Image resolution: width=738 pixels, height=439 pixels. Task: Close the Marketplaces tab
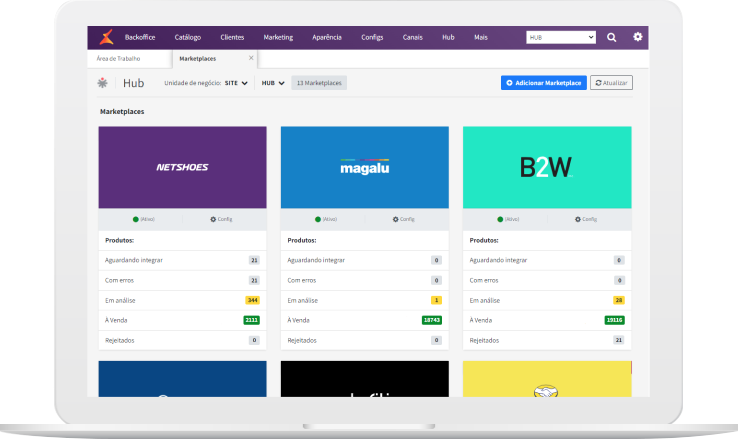click(251, 58)
